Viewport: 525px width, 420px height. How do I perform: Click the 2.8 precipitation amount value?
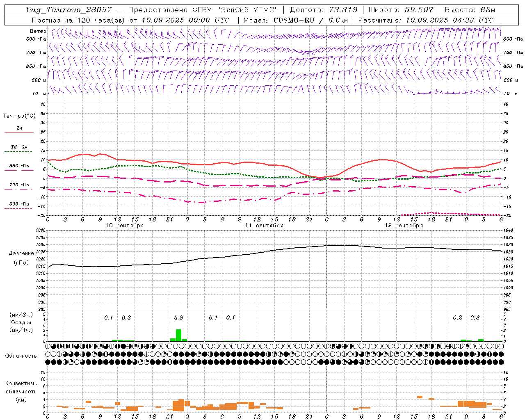(x=178, y=317)
